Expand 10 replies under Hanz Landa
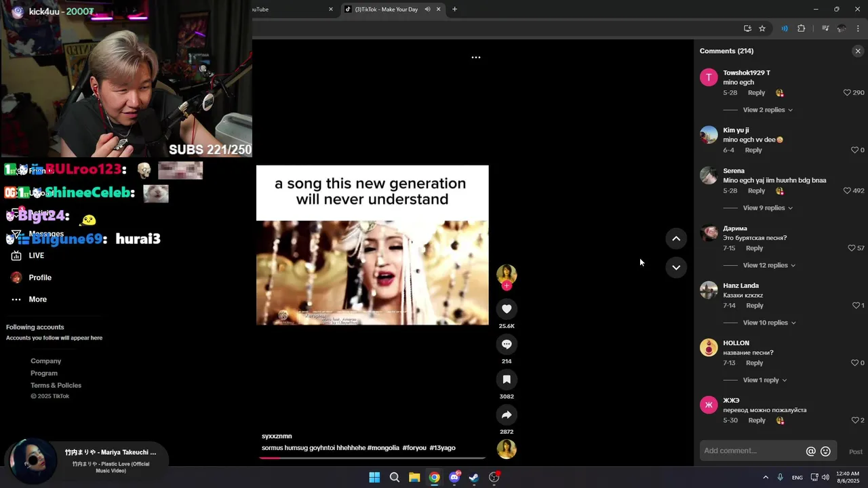 [x=769, y=323]
